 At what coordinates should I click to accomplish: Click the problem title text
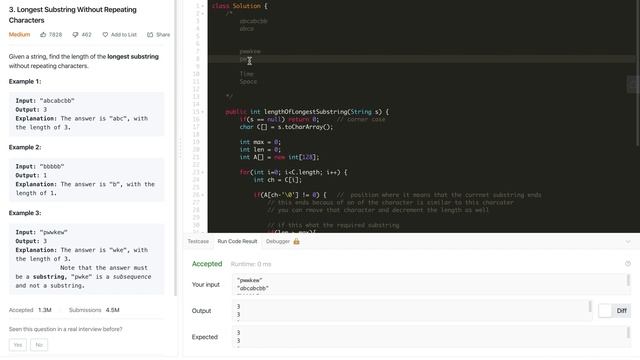(73, 15)
